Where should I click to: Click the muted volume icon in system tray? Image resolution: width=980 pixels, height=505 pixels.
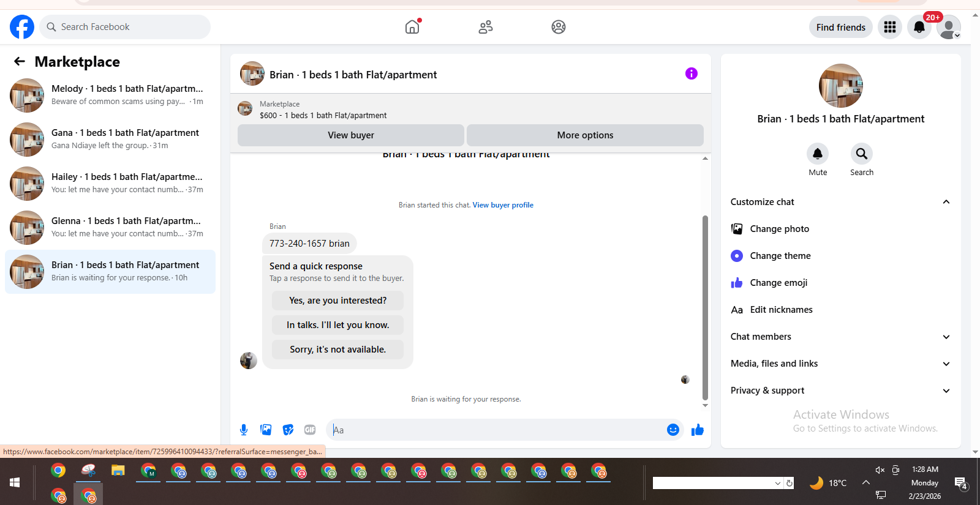[880, 469]
